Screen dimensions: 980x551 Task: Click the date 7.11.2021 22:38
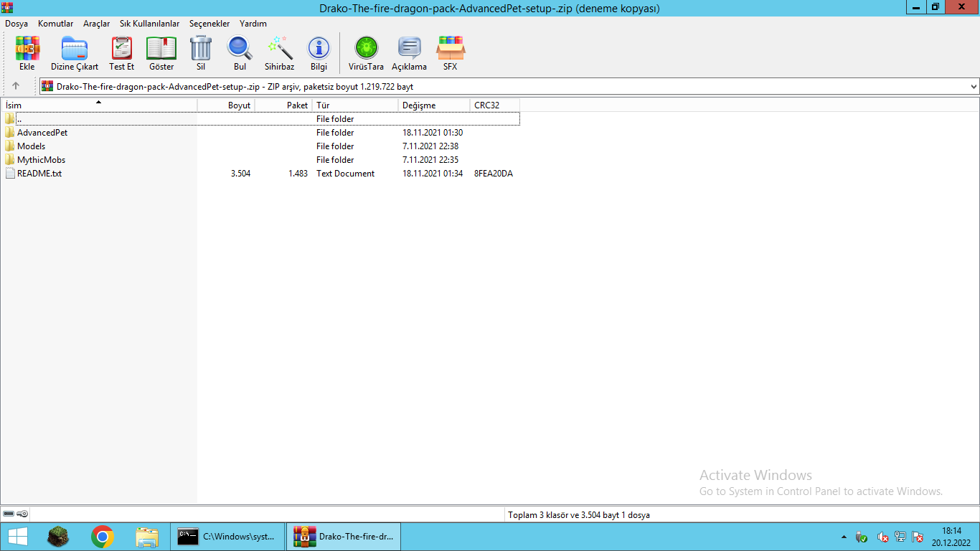pyautogui.click(x=430, y=146)
